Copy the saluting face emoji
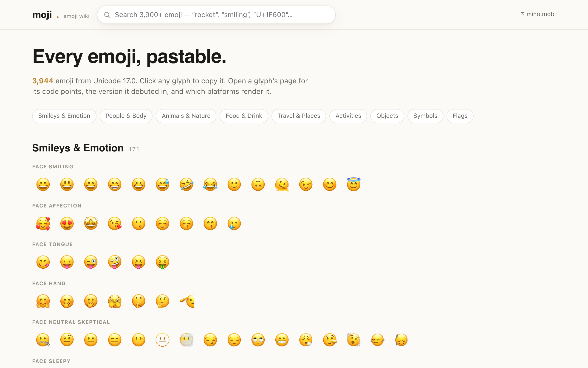This screenshot has height=368, width=588. [187, 301]
